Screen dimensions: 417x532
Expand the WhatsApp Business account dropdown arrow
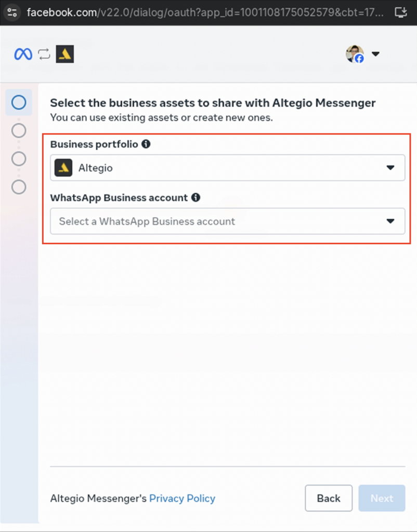(390, 221)
